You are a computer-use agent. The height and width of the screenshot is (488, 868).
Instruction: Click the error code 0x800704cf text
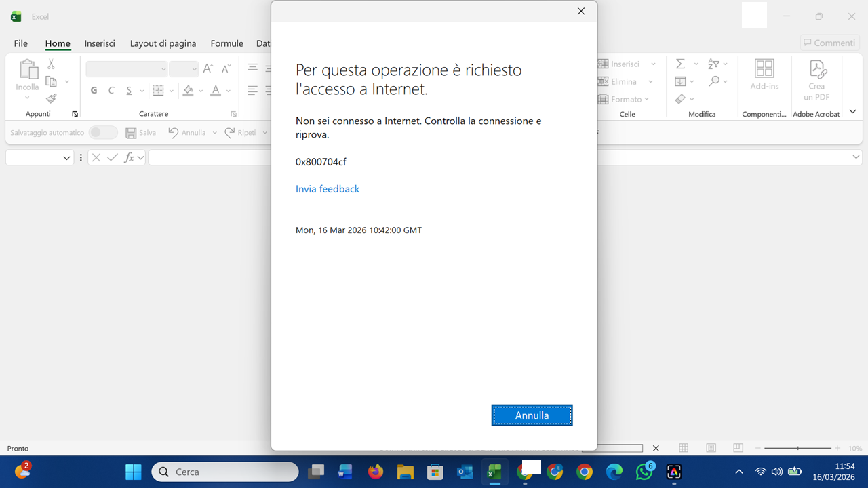pos(321,162)
